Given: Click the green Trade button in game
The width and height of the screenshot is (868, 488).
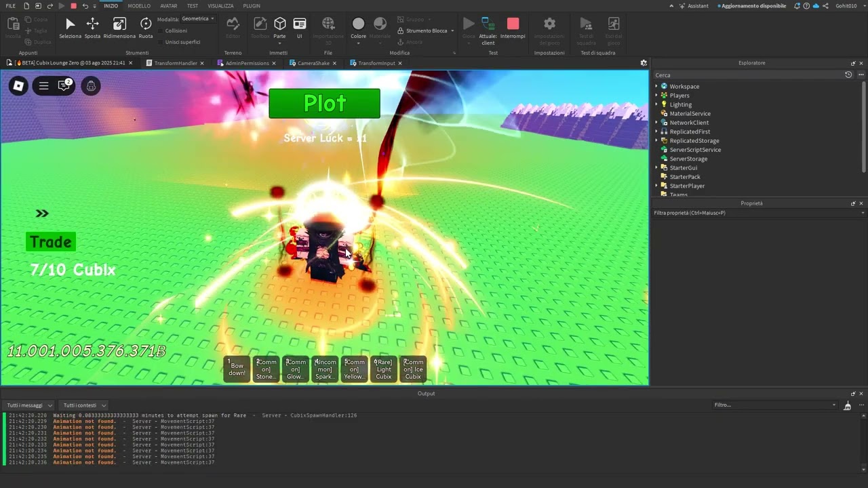Looking at the screenshot, I should click(51, 242).
